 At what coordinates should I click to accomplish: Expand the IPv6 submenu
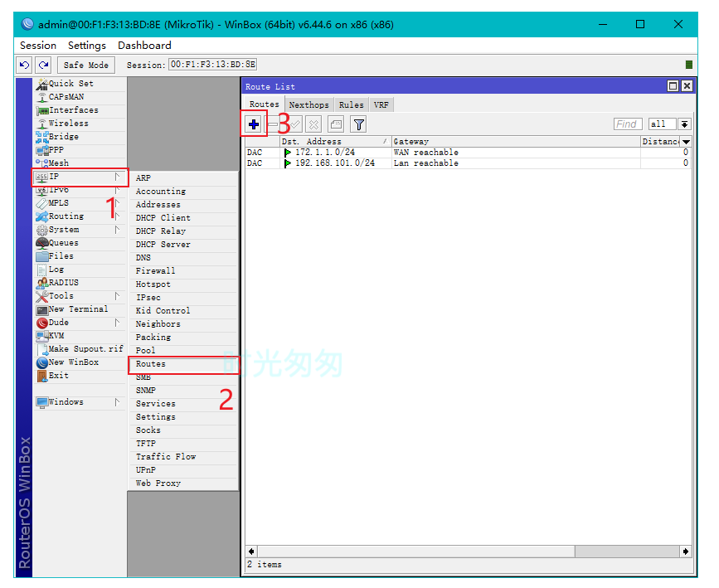[80, 190]
